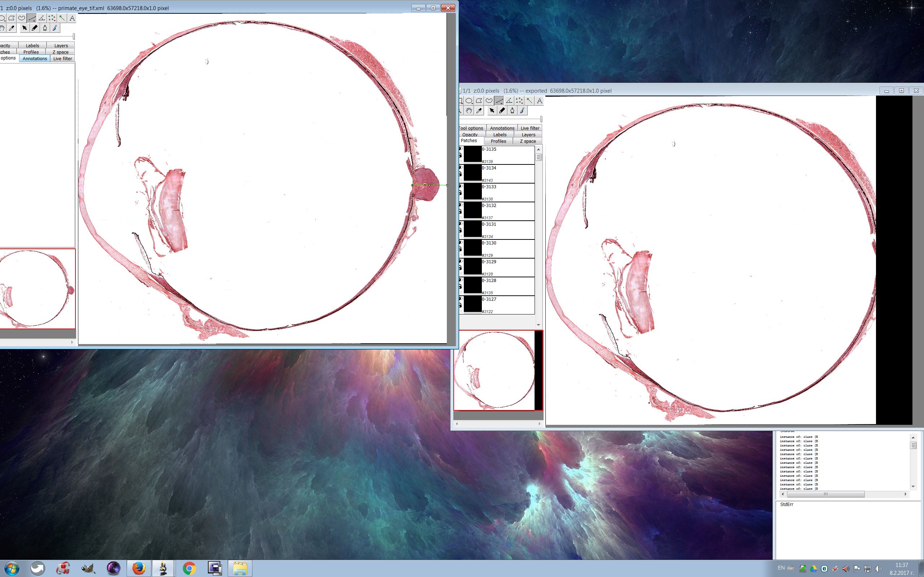Toggle visibility eye of patch 0-3135
This screenshot has height=577, width=924.
pos(461,149)
